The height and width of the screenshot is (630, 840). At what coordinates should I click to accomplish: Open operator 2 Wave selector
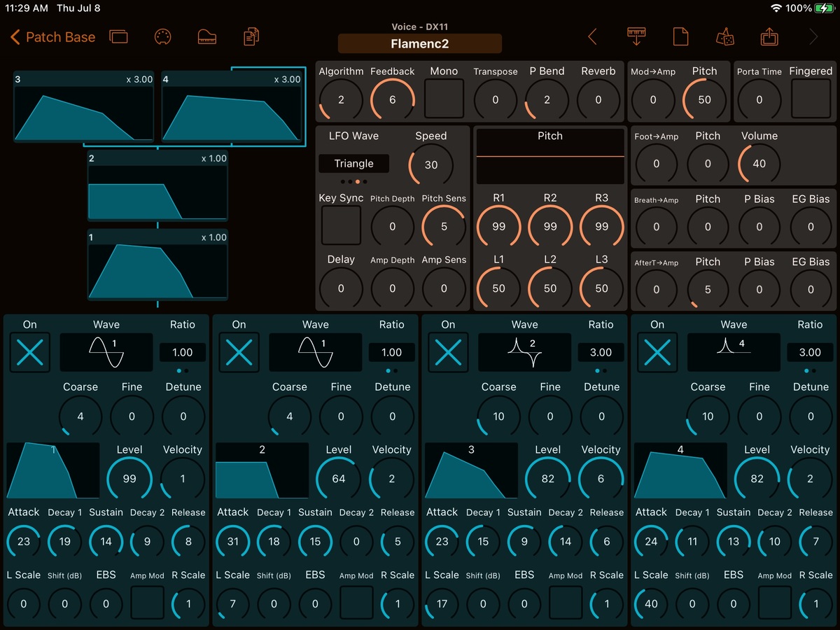click(x=316, y=352)
